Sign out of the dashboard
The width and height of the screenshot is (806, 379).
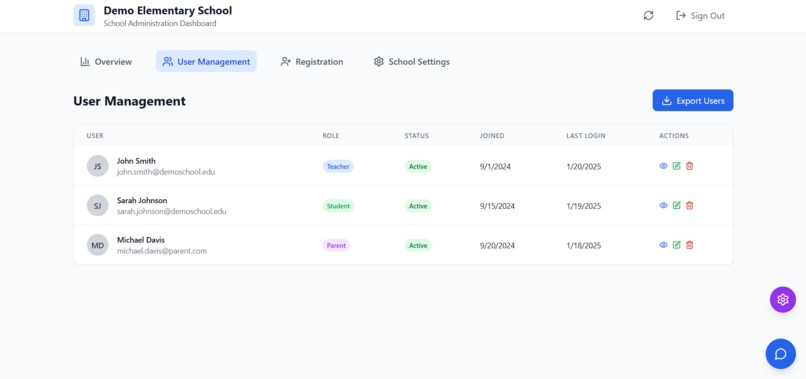click(x=700, y=15)
